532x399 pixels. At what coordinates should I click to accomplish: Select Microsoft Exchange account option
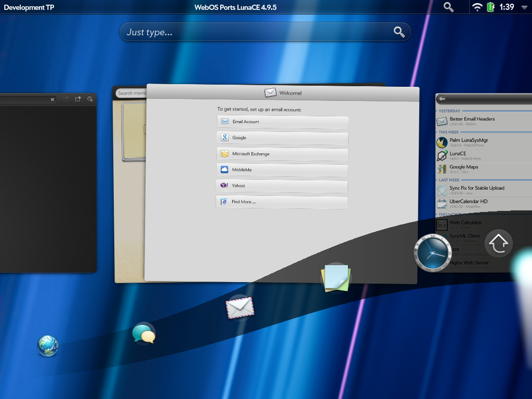coord(282,154)
